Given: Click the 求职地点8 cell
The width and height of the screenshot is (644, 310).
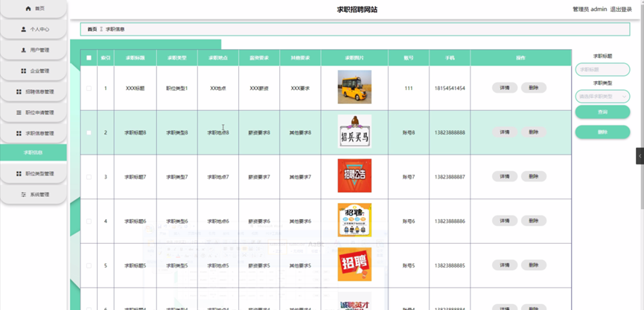Looking at the screenshot, I should tap(218, 132).
